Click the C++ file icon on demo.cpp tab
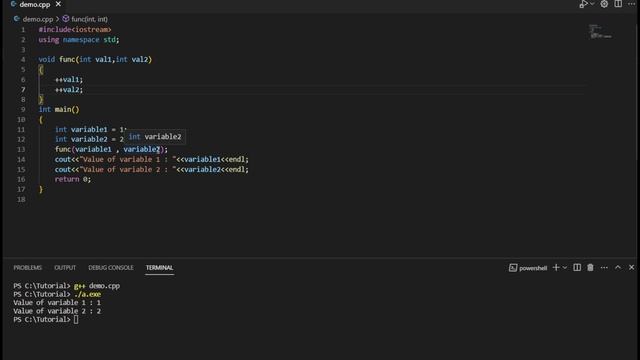This screenshot has width=640, height=360. 13,4
